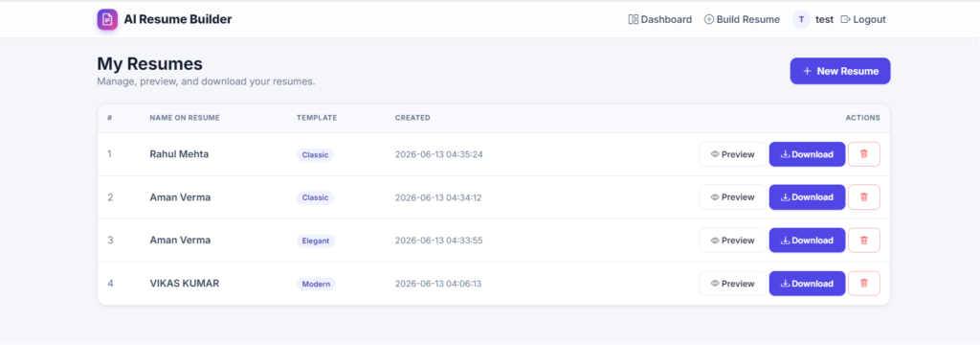Preview the Aman Verma Elegant resume
The image size is (980, 345).
tap(732, 241)
